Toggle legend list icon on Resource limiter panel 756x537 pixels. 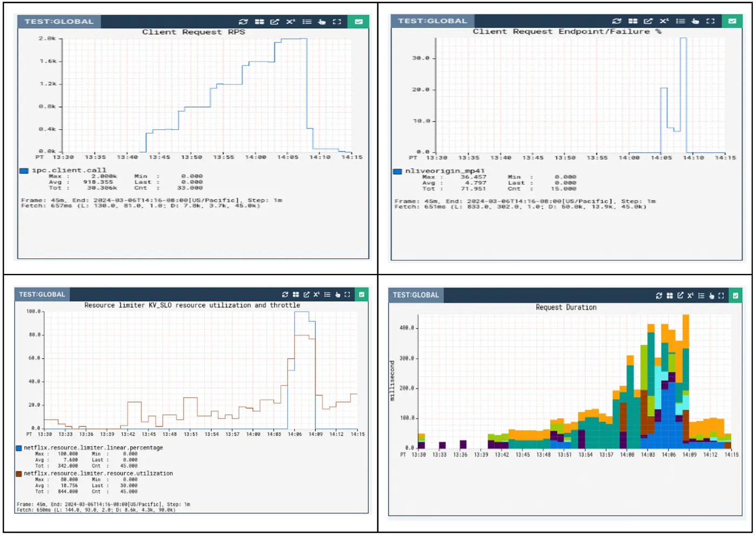(x=327, y=294)
